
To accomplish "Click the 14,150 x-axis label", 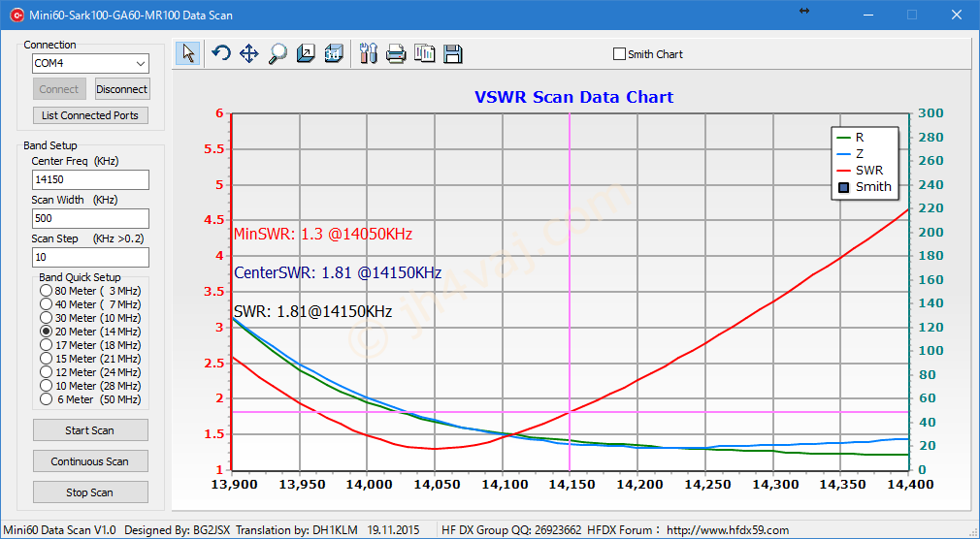I will 569,485.
